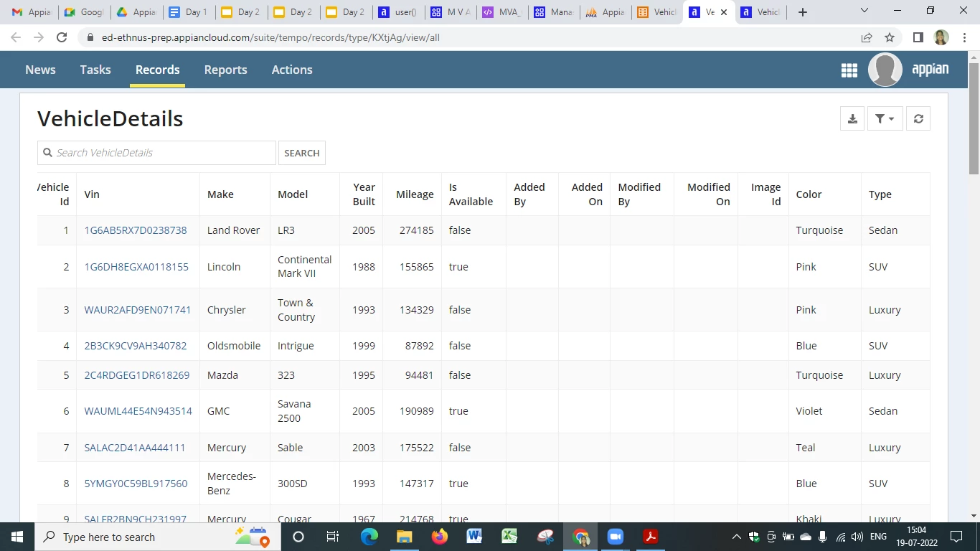Open Windows Start menu
This screenshot has height=551, width=980.
tap(17, 537)
